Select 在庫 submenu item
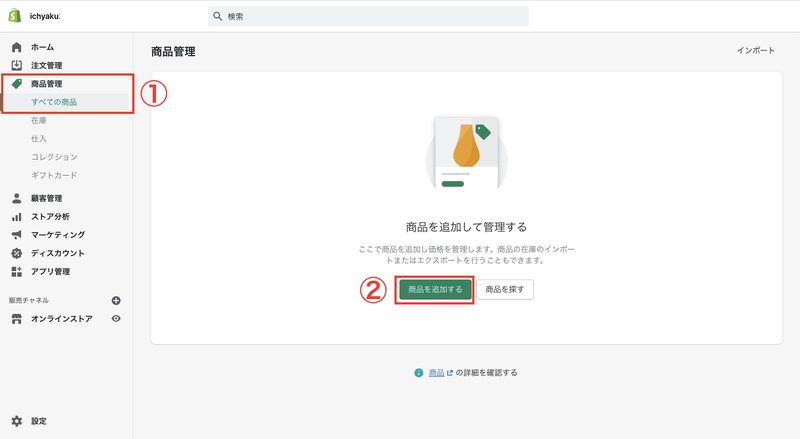 tap(39, 120)
